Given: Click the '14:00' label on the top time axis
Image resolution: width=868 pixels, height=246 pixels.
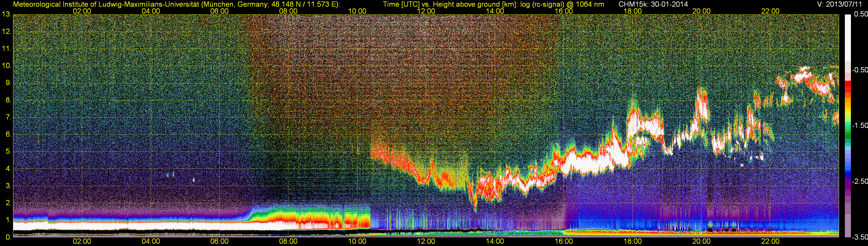Looking at the screenshot, I should (x=495, y=11).
